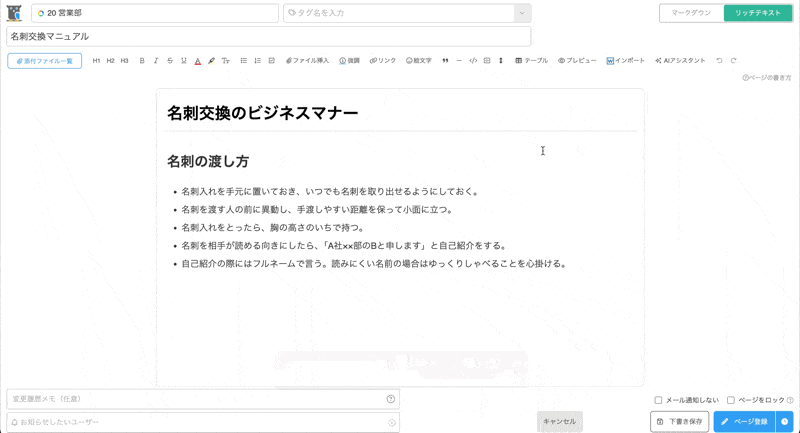Open the 絵文字 emoji picker

pos(419,61)
